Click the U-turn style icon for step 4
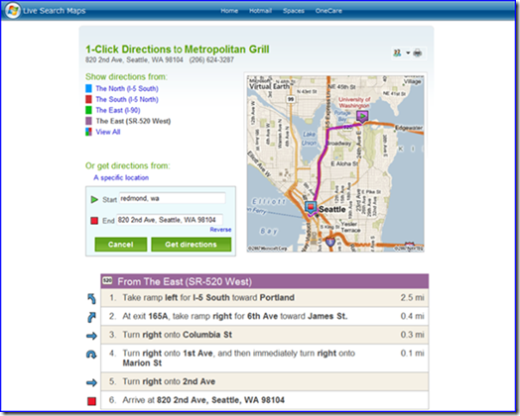Screen dimensions: 520x416 coord(92,354)
